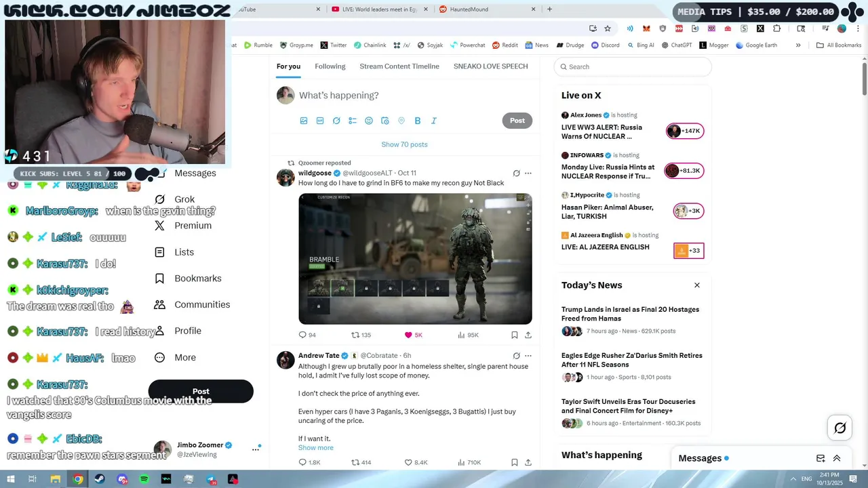Open more options on Andrew Tate post

[528, 355]
